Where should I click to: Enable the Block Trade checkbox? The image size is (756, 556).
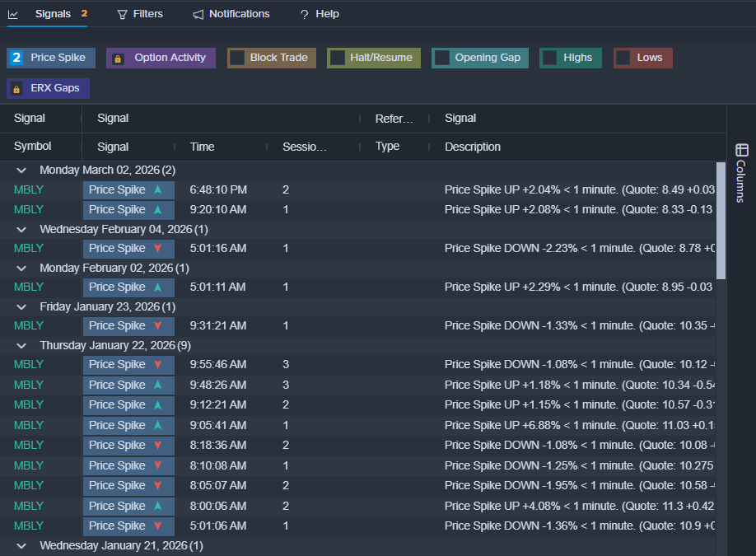pos(237,58)
